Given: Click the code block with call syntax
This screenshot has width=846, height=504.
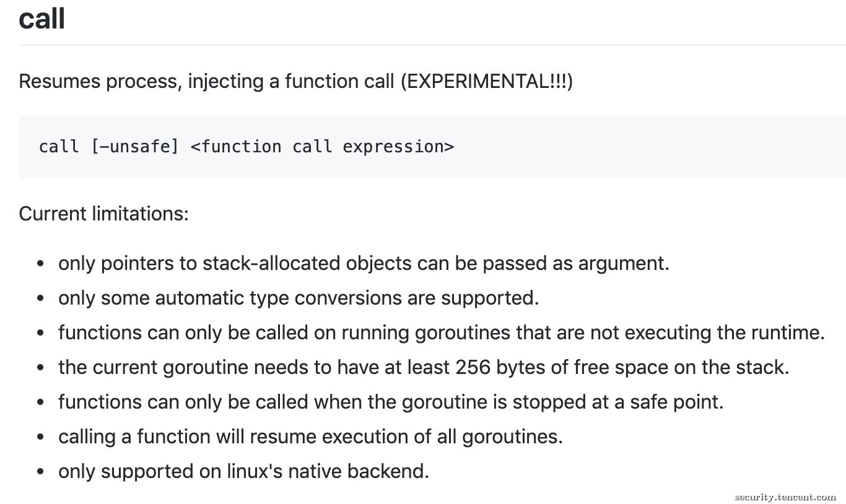Looking at the screenshot, I should [432, 147].
